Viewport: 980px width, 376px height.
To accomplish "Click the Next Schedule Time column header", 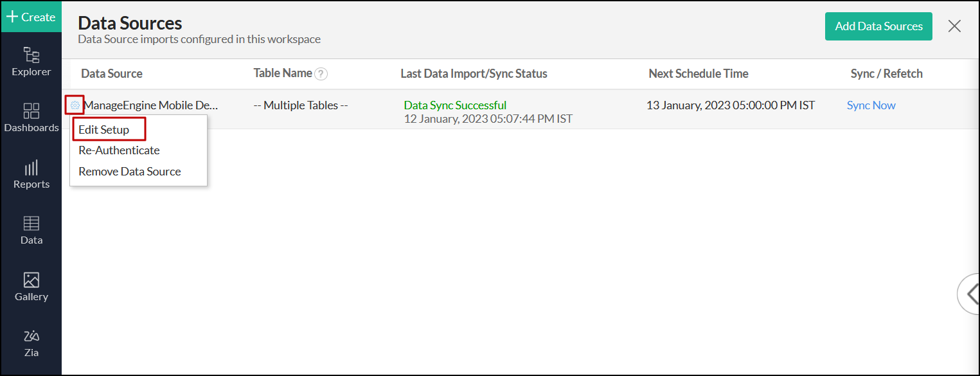I will [699, 74].
